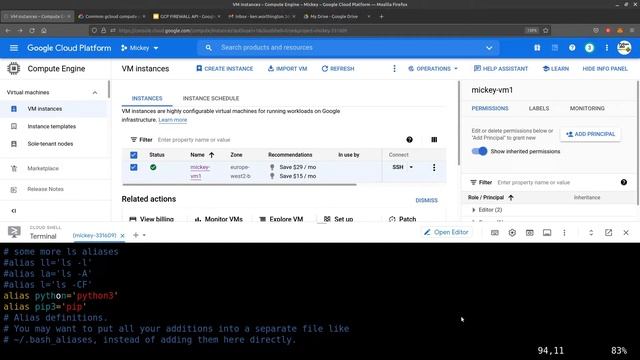Screen dimensions: 640x360
Task: Click IMPORT VM button
Action: click(x=287, y=69)
